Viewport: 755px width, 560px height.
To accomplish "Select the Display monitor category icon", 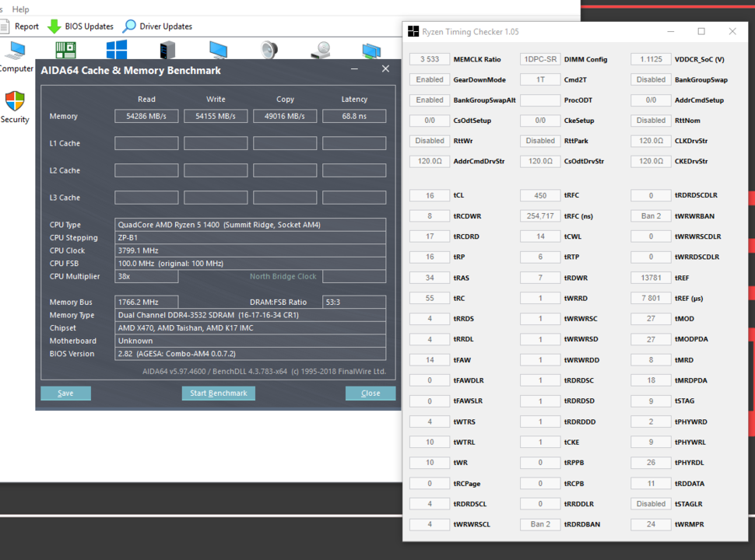I will tap(218, 50).
